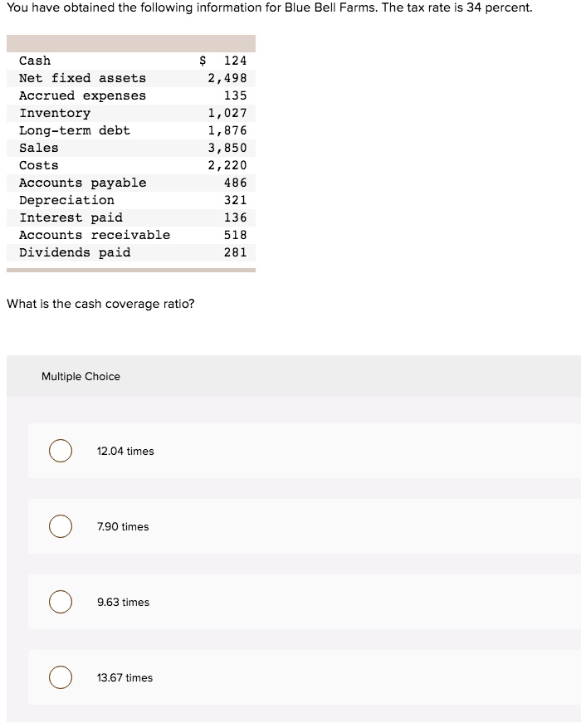581x728 pixels.
Task: Click the "9.63 times" answer text
Action: coord(123,602)
